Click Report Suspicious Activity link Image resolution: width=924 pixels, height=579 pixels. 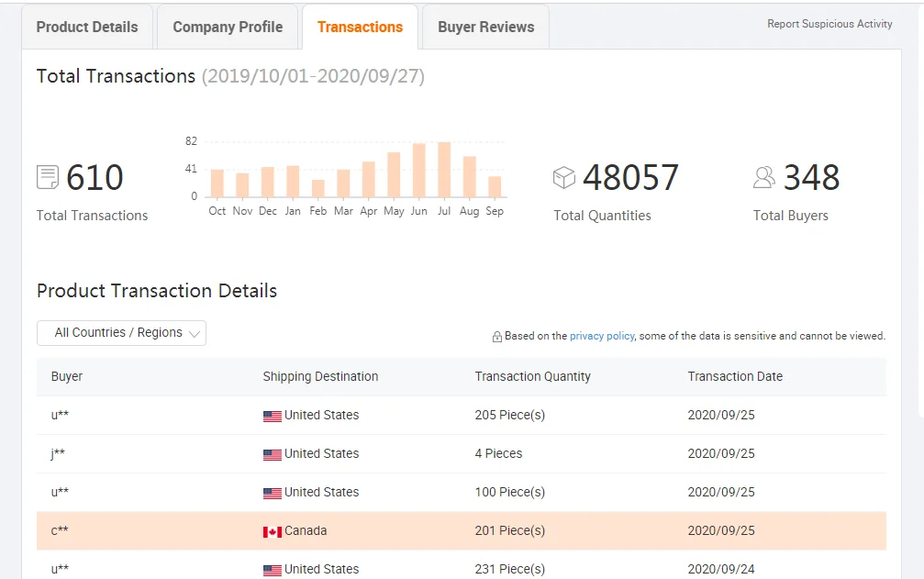click(x=829, y=24)
